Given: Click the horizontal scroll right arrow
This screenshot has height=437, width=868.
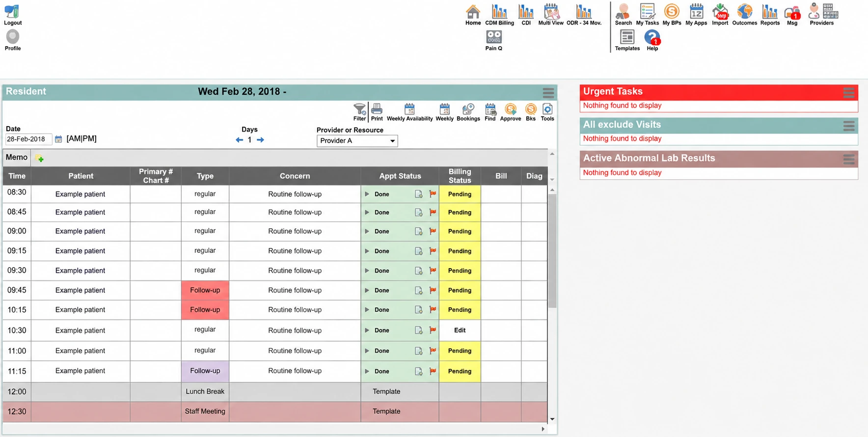Looking at the screenshot, I should pos(543,429).
